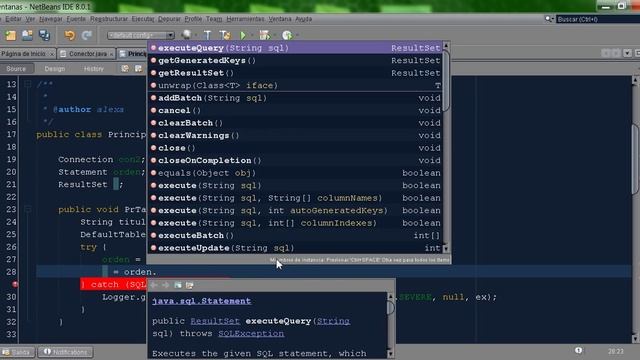Open the Salida output window button
Screen dimensions: 640x360
click(17, 352)
